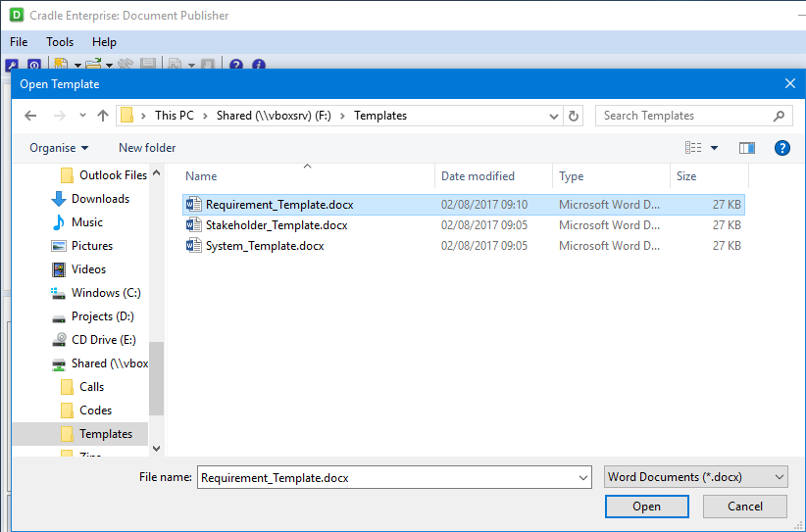Open the Tools menu
This screenshot has width=806, height=532.
click(x=60, y=42)
